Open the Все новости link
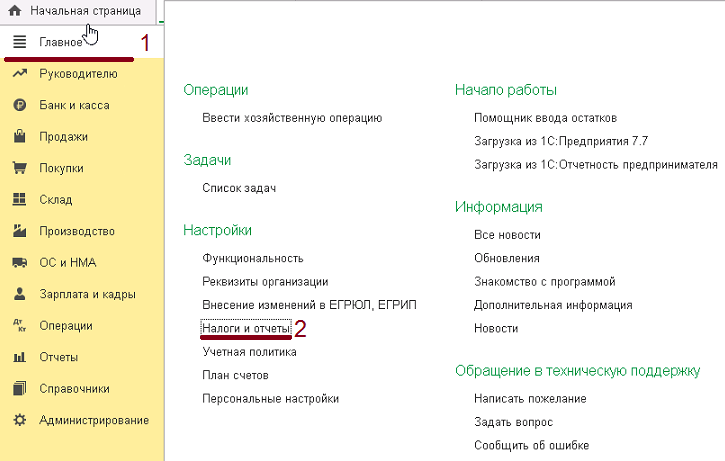The height and width of the screenshot is (461, 725). [507, 235]
